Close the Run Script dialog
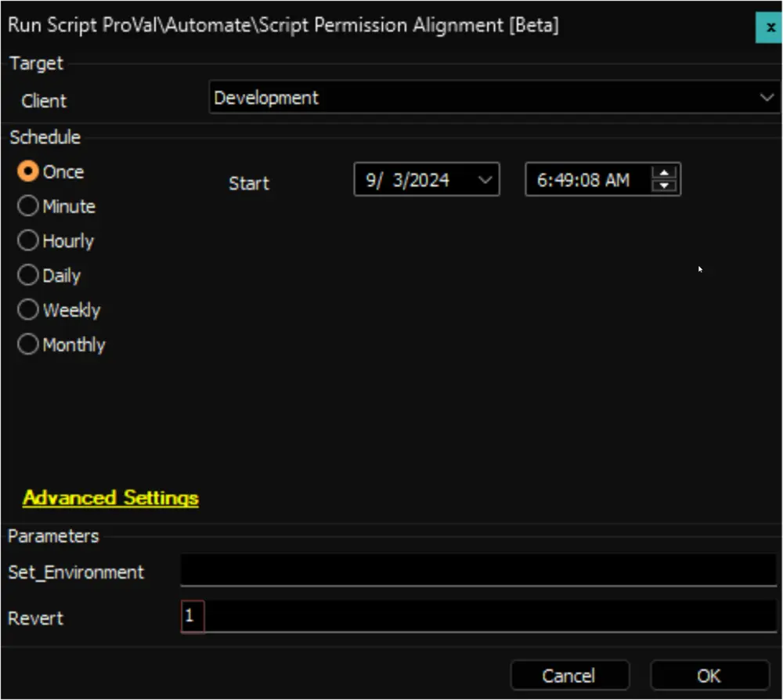Viewport: 783px width, 700px height. pos(769,27)
